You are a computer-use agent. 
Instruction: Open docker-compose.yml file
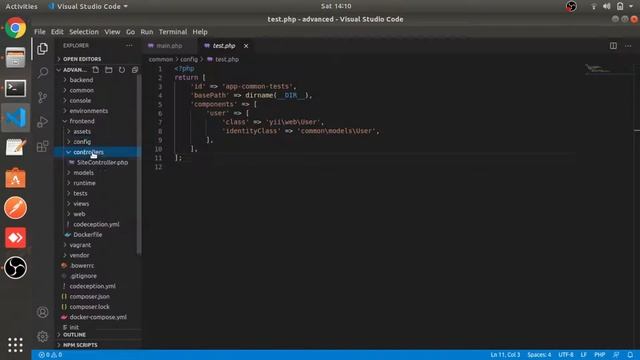click(98, 317)
